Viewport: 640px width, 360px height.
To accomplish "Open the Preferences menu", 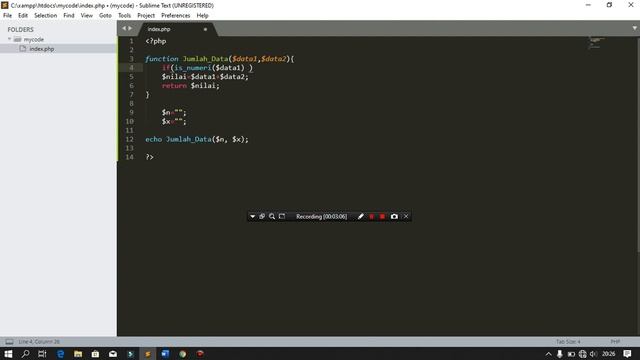I will (x=176, y=16).
